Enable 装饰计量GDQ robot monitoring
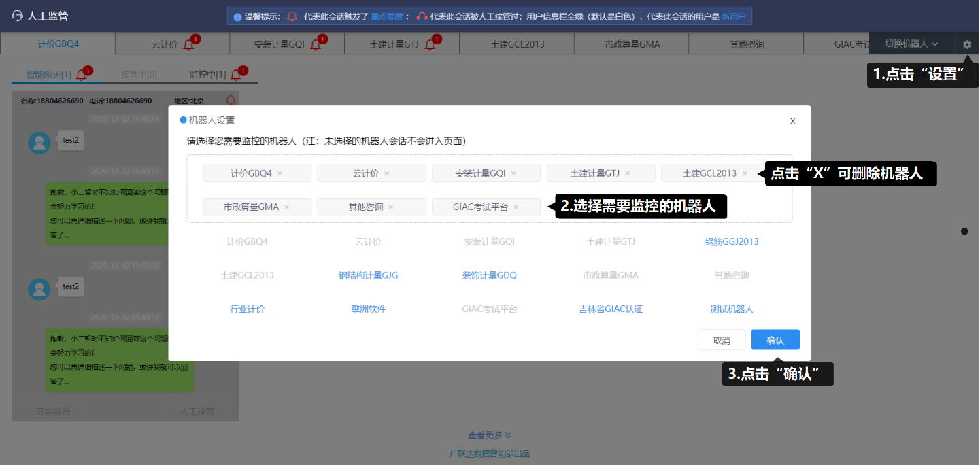 [490, 275]
